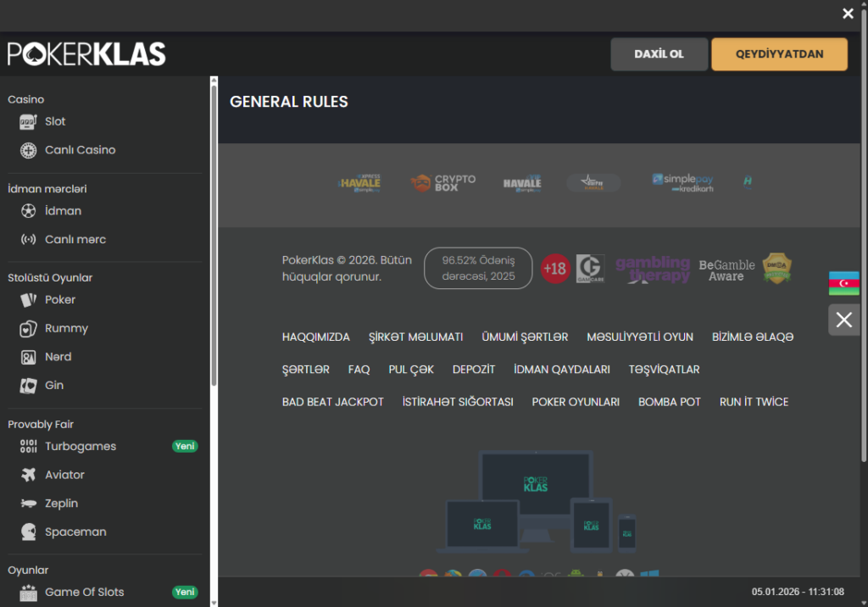Screen dimensions: 868x607
Task: Click the DAXİL OL login button
Action: point(659,54)
